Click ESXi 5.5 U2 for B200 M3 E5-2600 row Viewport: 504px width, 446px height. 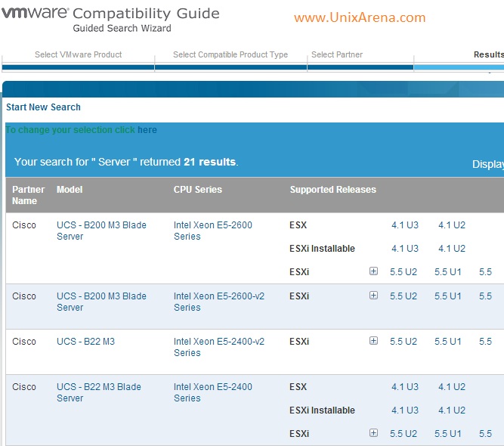(x=404, y=272)
